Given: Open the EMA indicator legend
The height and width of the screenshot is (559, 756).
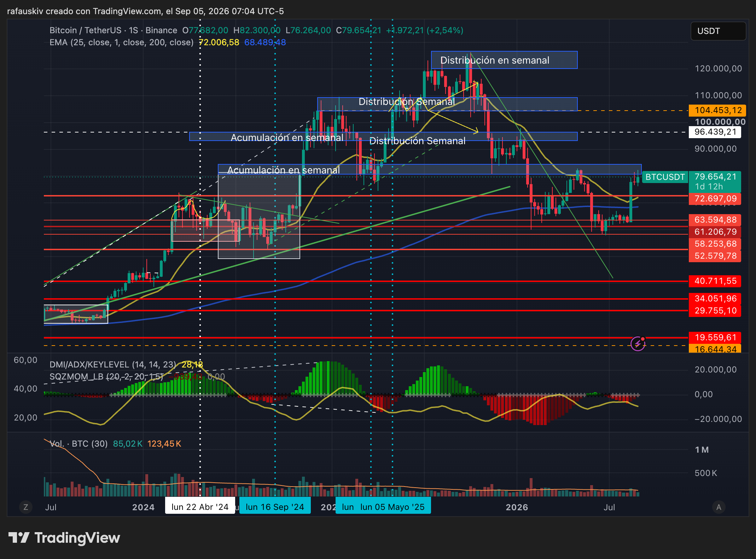Looking at the screenshot, I should (121, 42).
